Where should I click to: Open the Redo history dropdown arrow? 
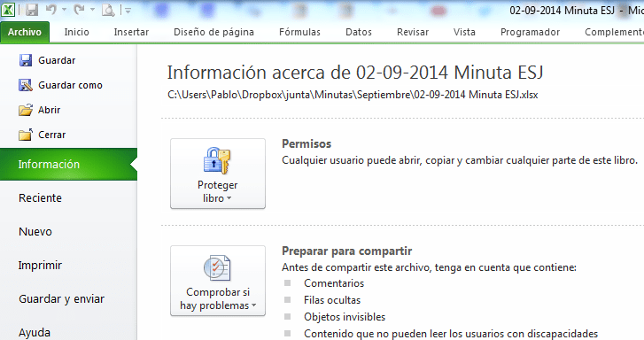click(x=92, y=10)
